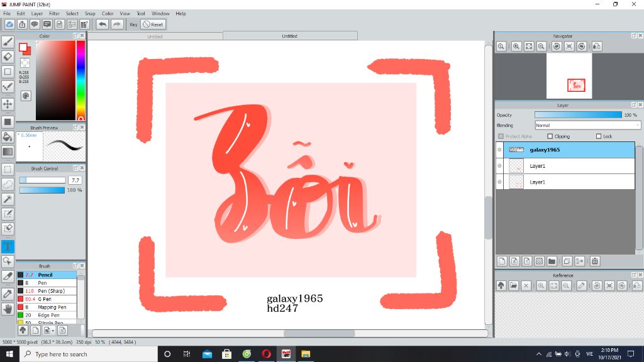Select the rectangular Select tool
Image resolution: width=644 pixels, height=362 pixels.
coord(8,169)
